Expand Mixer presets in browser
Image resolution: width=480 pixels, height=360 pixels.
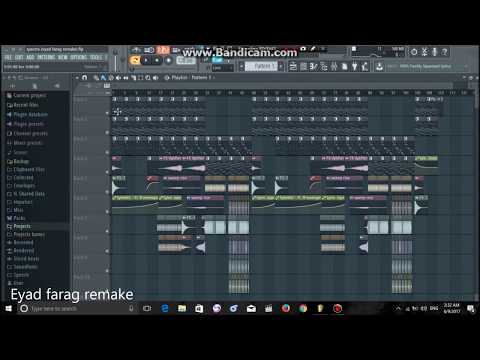point(25,143)
